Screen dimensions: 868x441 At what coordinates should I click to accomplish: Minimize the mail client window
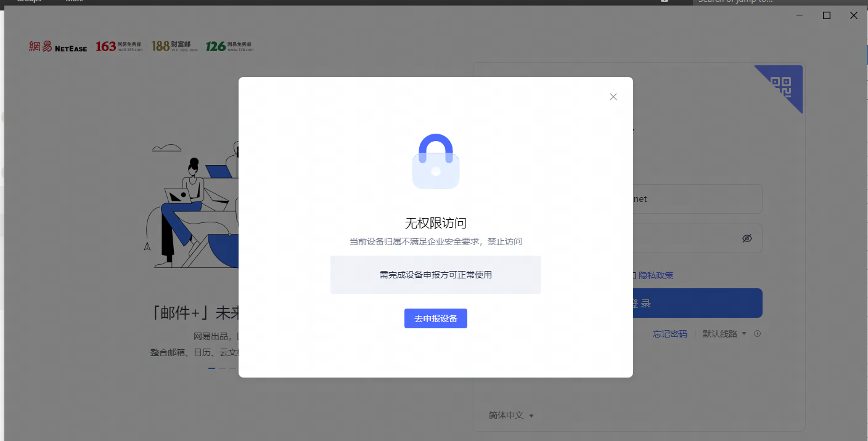tap(800, 15)
